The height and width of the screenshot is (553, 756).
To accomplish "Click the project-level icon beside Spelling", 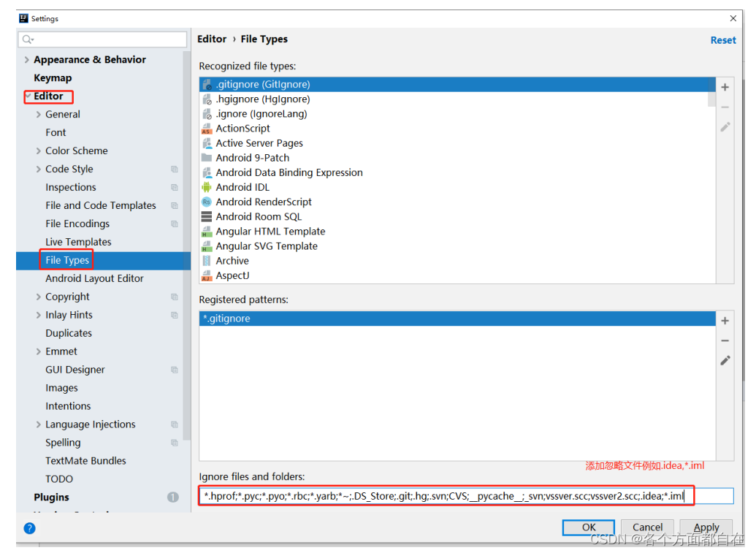I will pyautogui.click(x=175, y=443).
